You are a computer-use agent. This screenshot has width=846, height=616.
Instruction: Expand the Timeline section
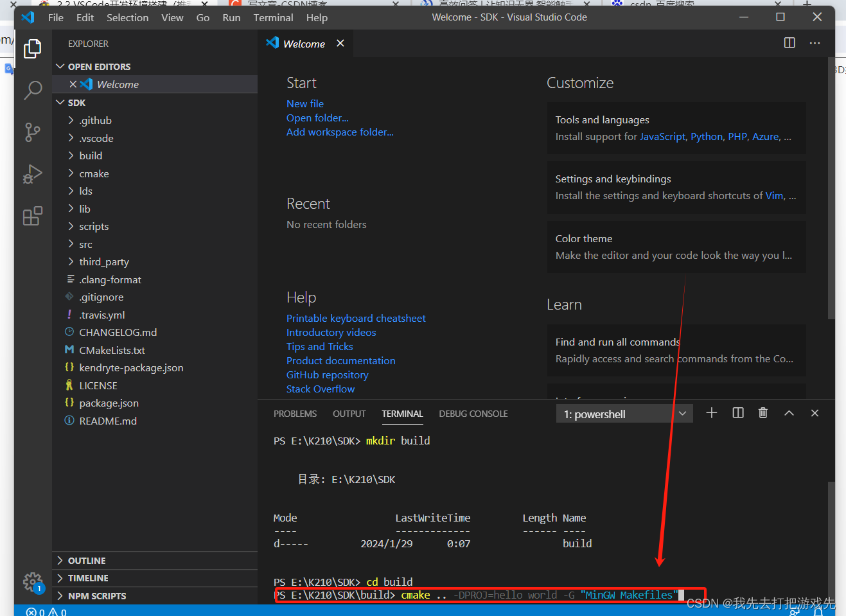pos(155,578)
